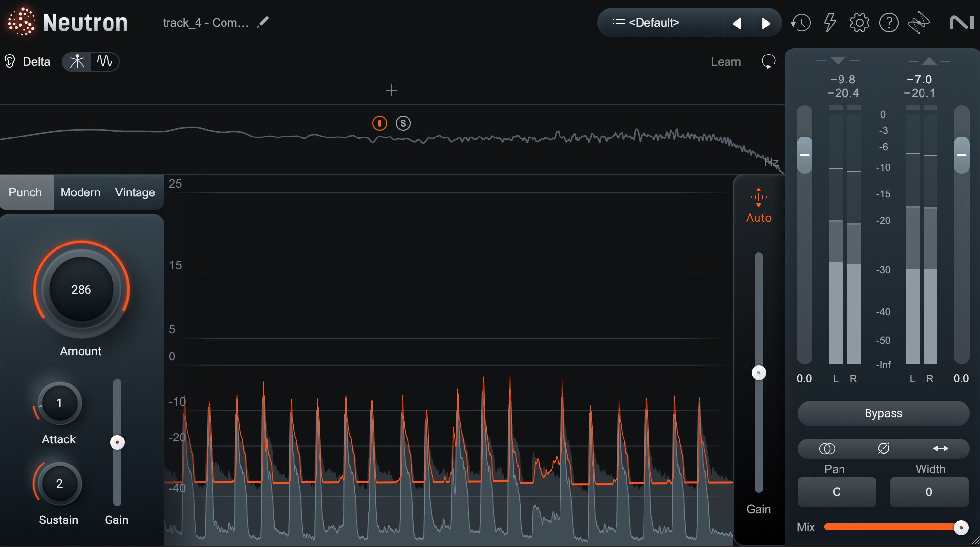980x547 pixels.
Task: Open settings gear icon
Action: (859, 23)
